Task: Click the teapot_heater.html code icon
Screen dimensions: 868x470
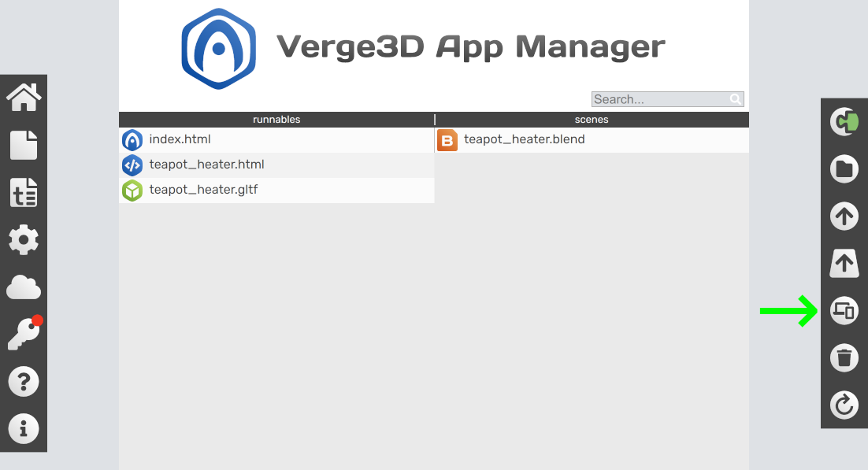Action: pyautogui.click(x=132, y=165)
